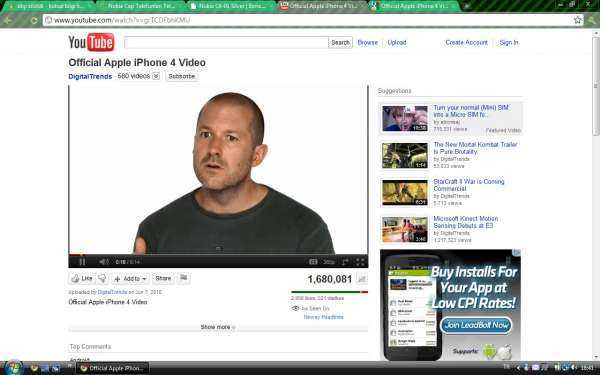Click the Sign In link
The image size is (600, 375).
coord(509,42)
